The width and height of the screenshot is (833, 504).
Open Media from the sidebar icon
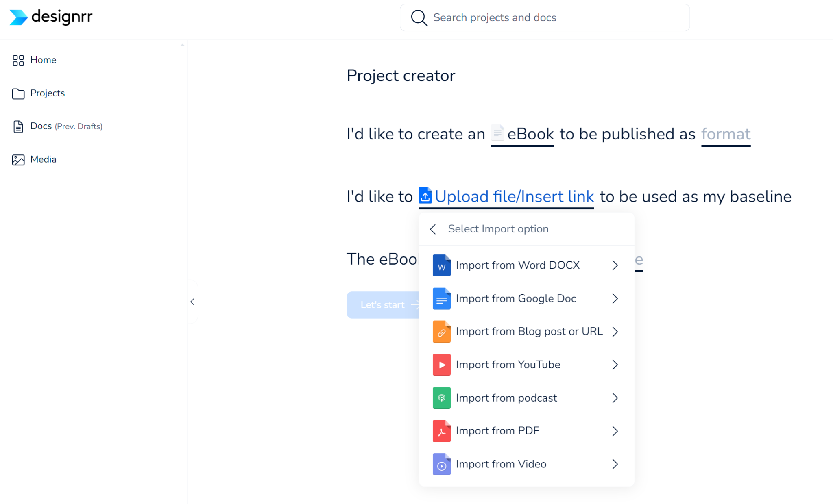[18, 160]
